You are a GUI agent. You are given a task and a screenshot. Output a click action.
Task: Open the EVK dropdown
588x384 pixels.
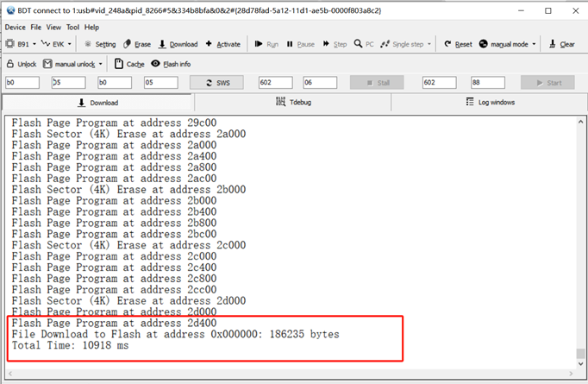(x=71, y=44)
